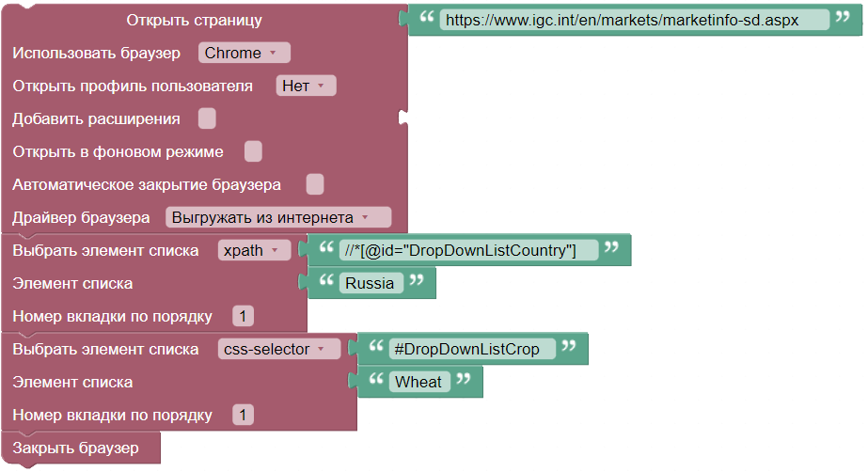Select Номер вкладки по порядку label in css-selector block

(112, 415)
